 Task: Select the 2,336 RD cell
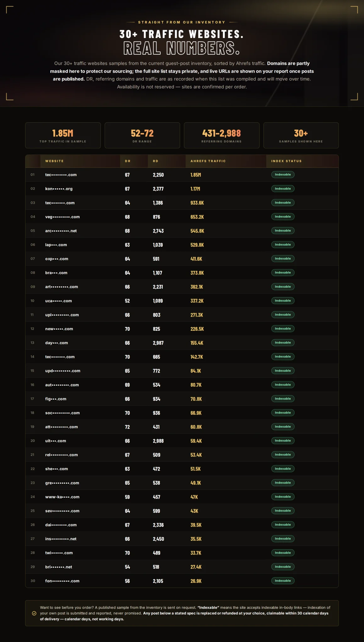[158, 525]
